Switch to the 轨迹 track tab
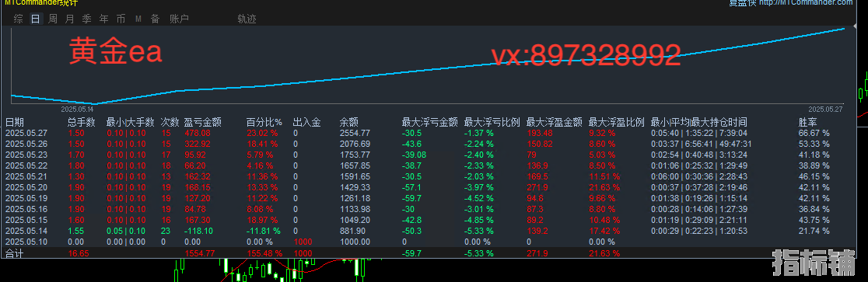Image resolution: width=868 pixels, height=282 pixels. coord(247,19)
